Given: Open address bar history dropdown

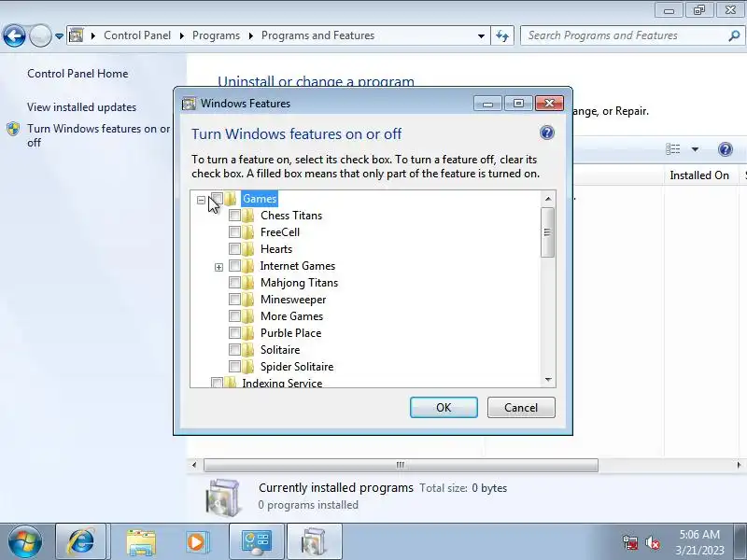Looking at the screenshot, I should pyautogui.click(x=481, y=35).
